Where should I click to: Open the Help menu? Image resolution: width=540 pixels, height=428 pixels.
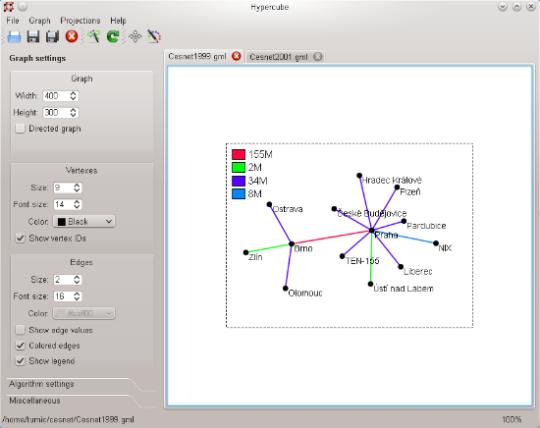118,21
